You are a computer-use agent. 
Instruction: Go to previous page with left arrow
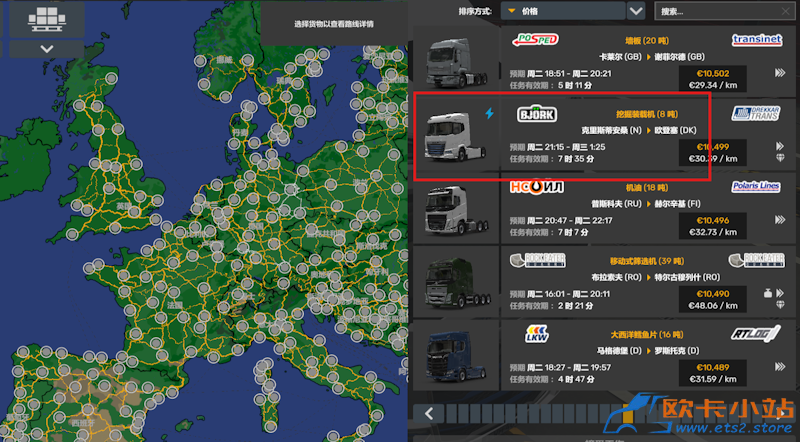(x=428, y=412)
